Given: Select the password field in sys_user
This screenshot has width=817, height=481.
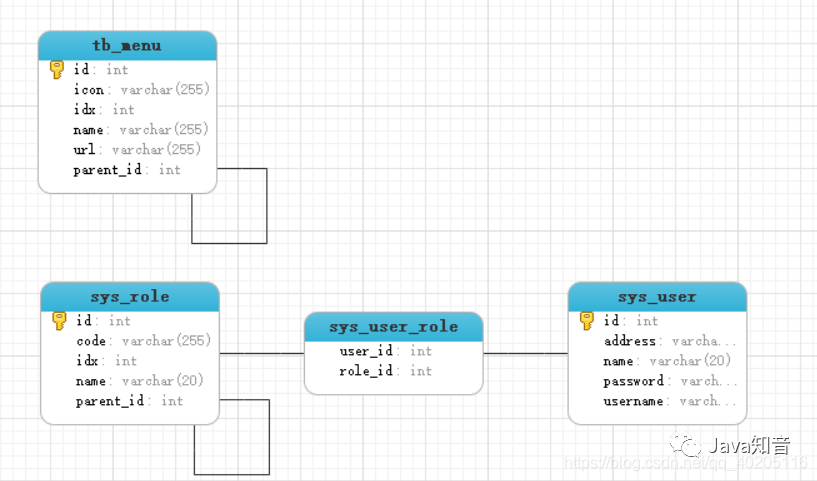Looking at the screenshot, I should pyautogui.click(x=670, y=381).
